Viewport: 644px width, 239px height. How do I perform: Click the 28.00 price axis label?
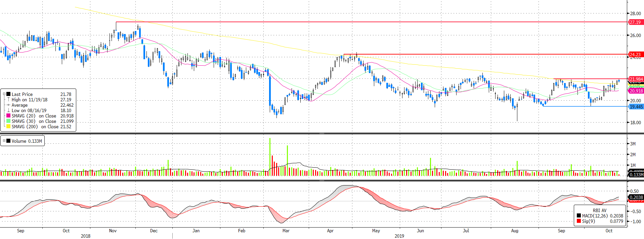(x=636, y=13)
